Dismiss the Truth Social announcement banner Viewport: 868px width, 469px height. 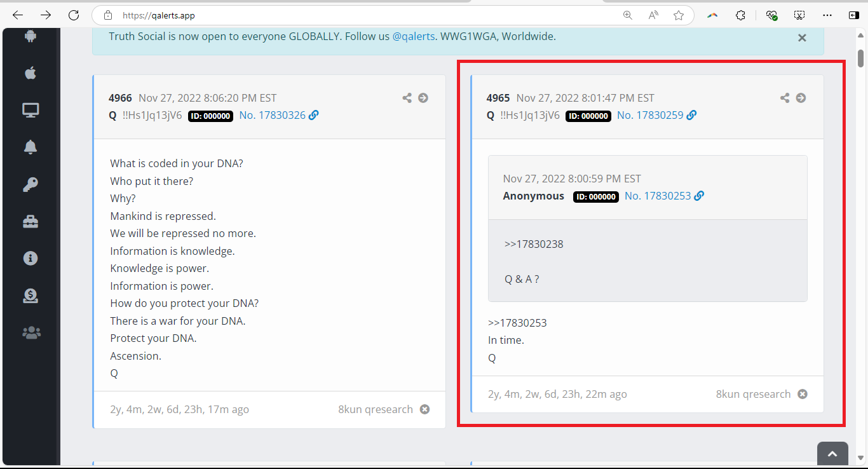[x=802, y=37]
